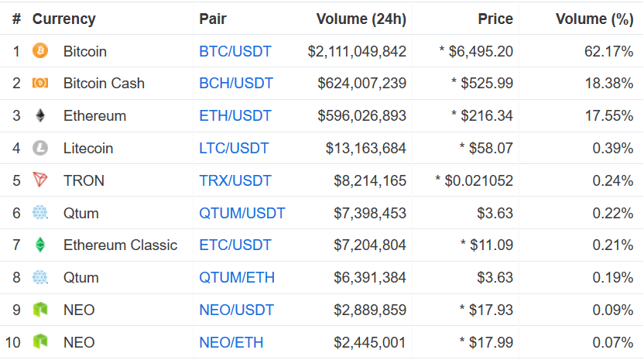Screen dimensions: 644x360
Task: Click the green Ethereum Classic icon
Action: tap(40, 245)
